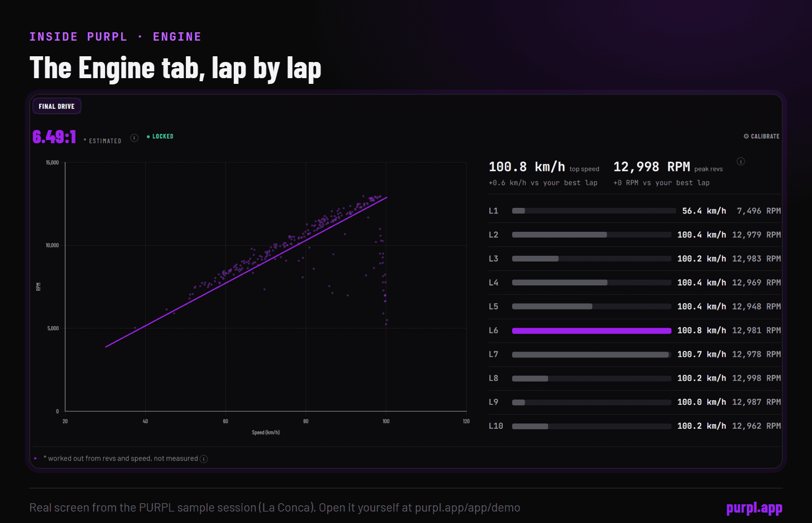Click '+0 RPM vs your best lap'
The image size is (812, 523).
coord(662,183)
